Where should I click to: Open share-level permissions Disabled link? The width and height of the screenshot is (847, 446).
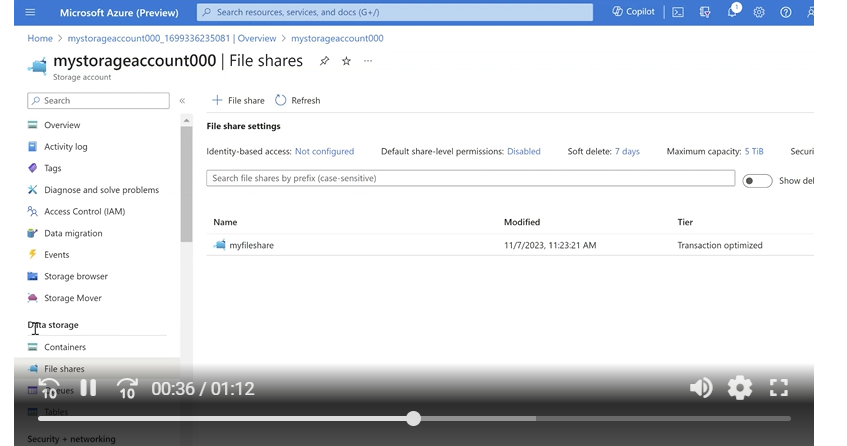pyautogui.click(x=523, y=151)
